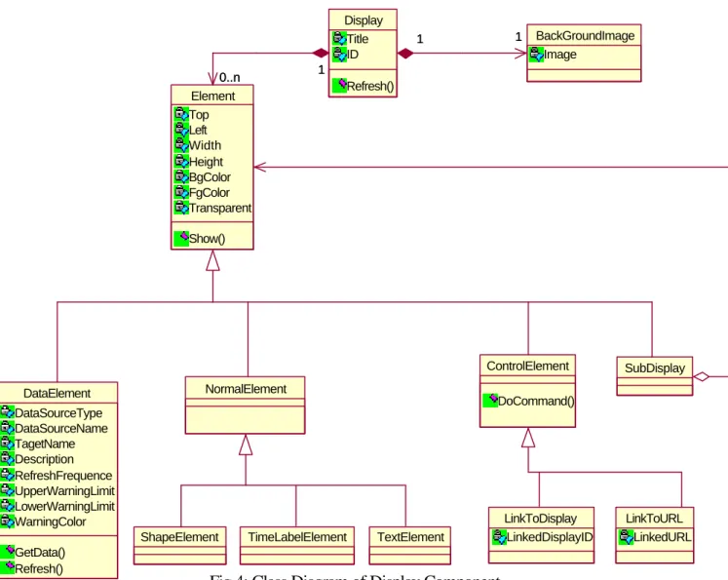Click the RefreshFrequence attribute text
This screenshot has width=728, height=580.
63,476
